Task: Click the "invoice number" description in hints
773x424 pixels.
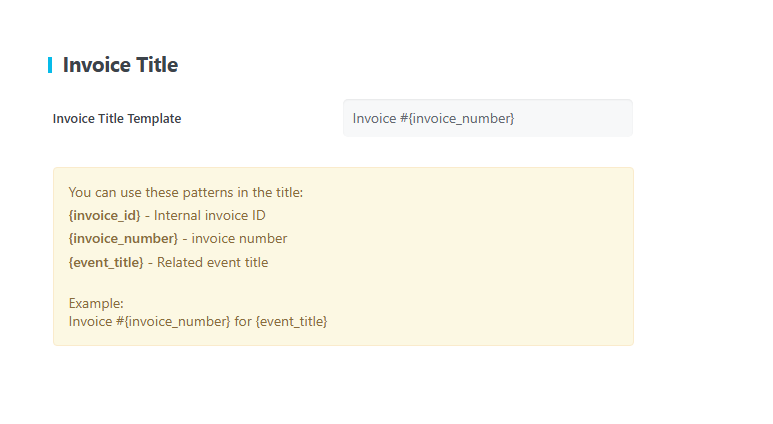Action: coord(239,239)
